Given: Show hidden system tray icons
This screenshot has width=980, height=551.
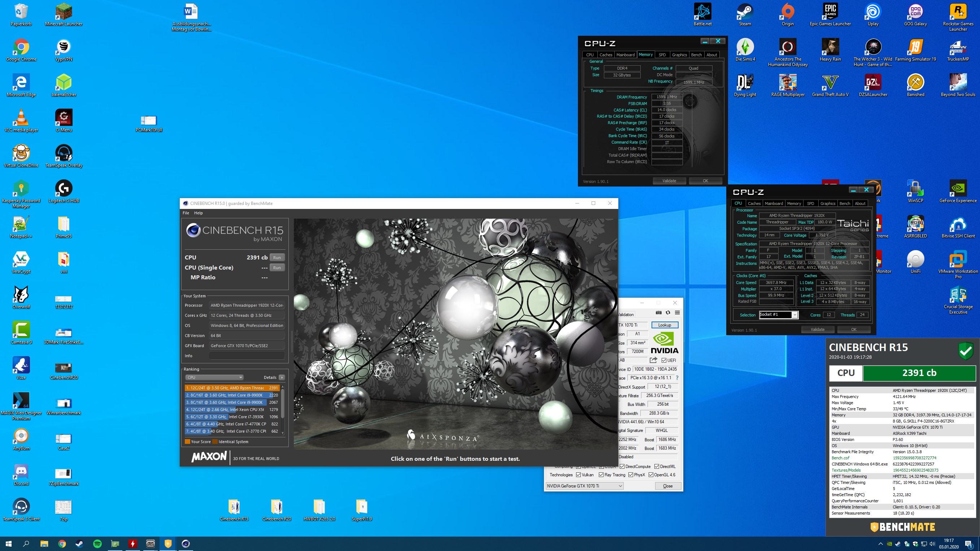Looking at the screenshot, I should 881,544.
